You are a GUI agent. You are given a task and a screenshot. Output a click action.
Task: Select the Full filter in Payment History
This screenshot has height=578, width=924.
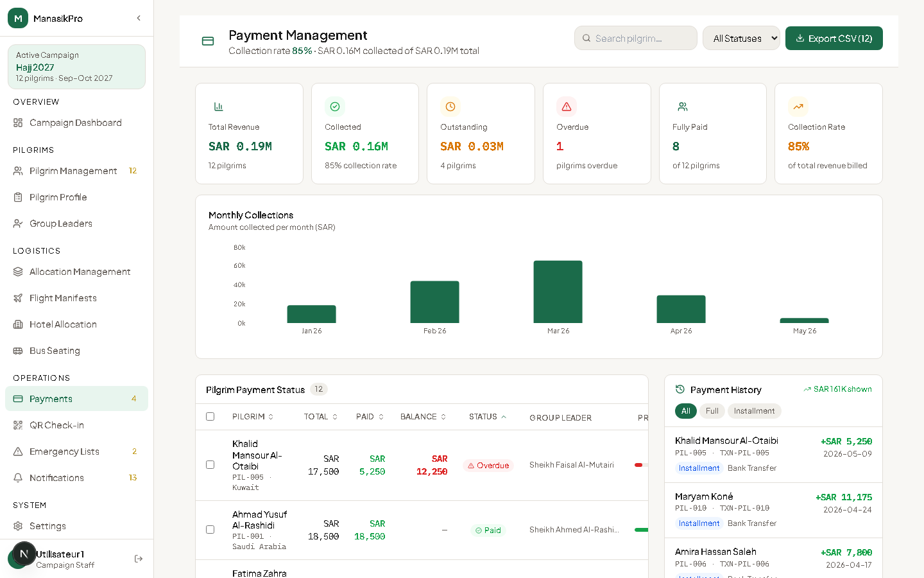coord(712,411)
